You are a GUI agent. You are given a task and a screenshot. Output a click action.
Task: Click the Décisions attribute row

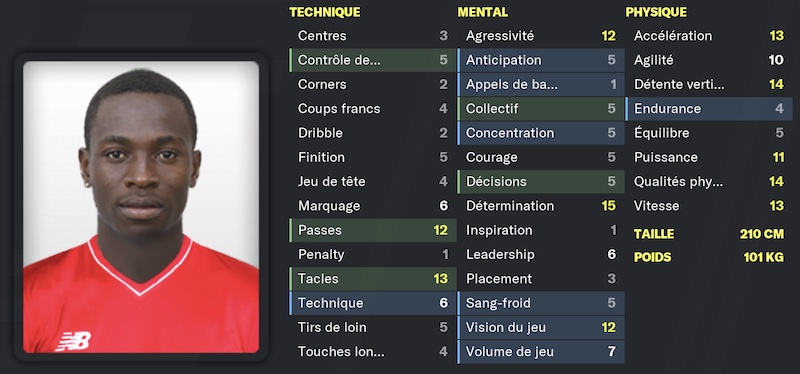[541, 182]
